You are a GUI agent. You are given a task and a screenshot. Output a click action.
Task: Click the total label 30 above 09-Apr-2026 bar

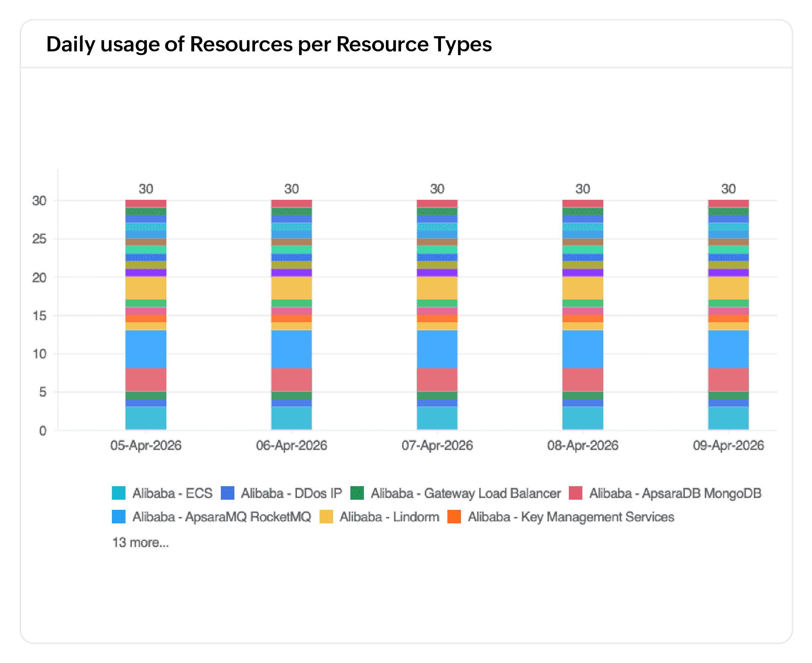(728, 189)
